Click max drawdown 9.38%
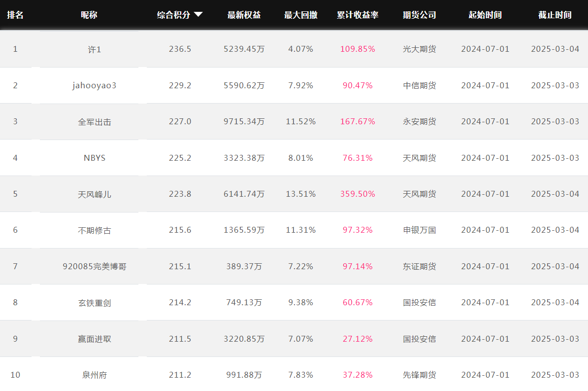This screenshot has width=588, height=391. coord(301,302)
